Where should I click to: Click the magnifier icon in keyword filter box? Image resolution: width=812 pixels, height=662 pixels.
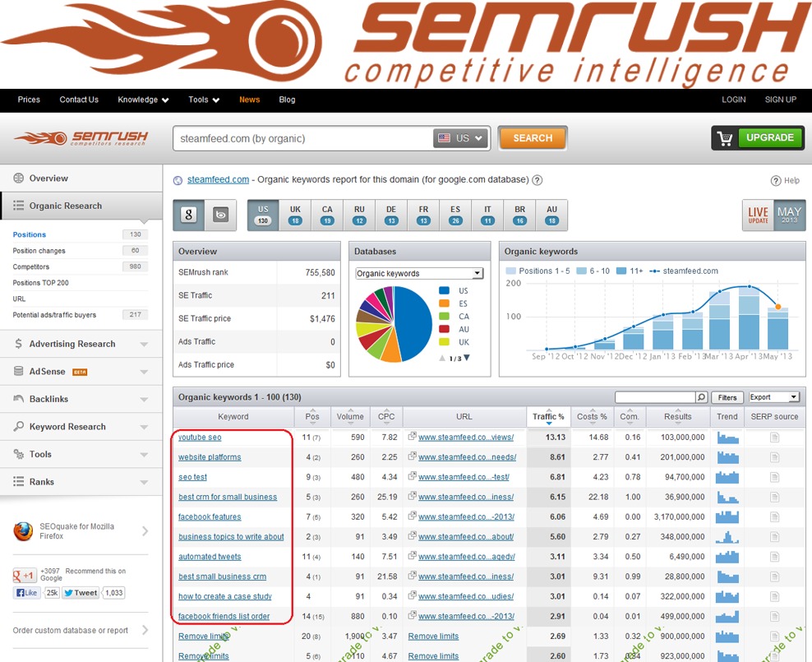point(701,397)
